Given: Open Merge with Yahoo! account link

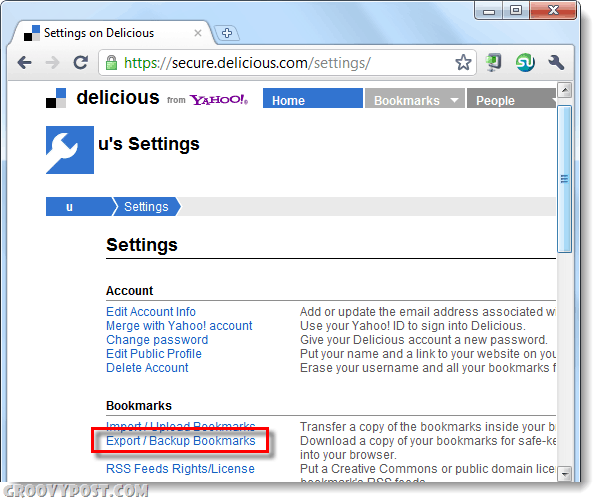Looking at the screenshot, I should coord(179,326).
